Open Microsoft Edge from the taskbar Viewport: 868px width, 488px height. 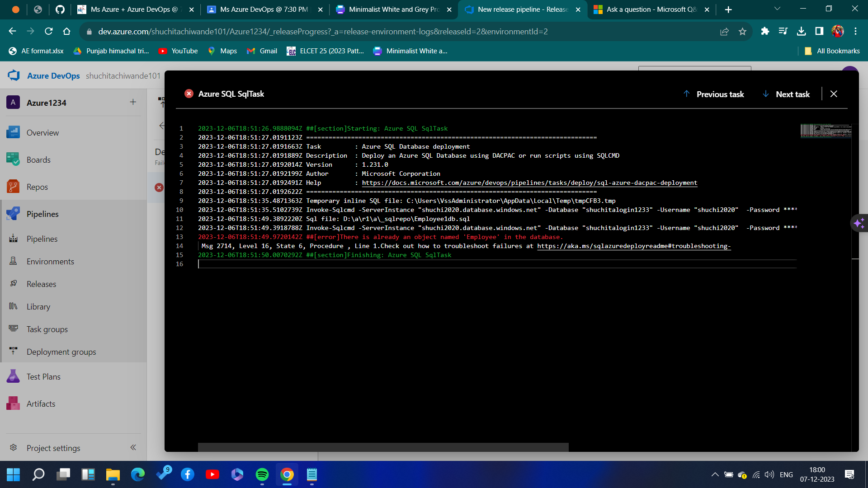138,474
